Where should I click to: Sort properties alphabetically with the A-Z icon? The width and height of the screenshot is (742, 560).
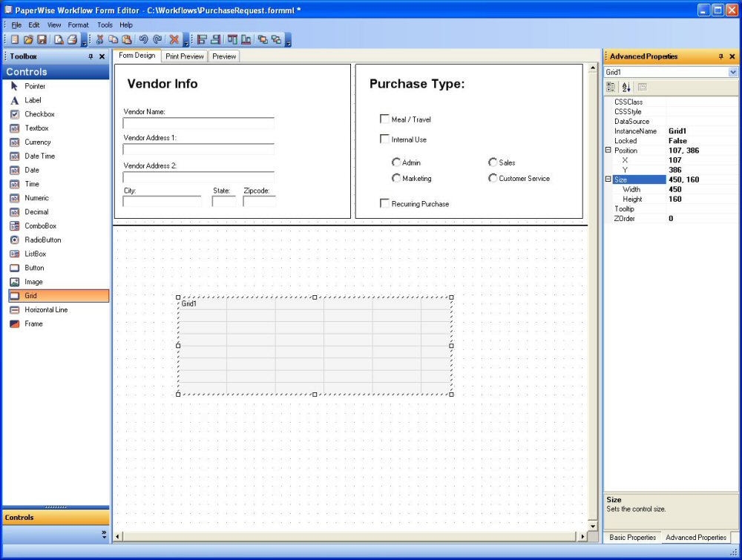(626, 87)
